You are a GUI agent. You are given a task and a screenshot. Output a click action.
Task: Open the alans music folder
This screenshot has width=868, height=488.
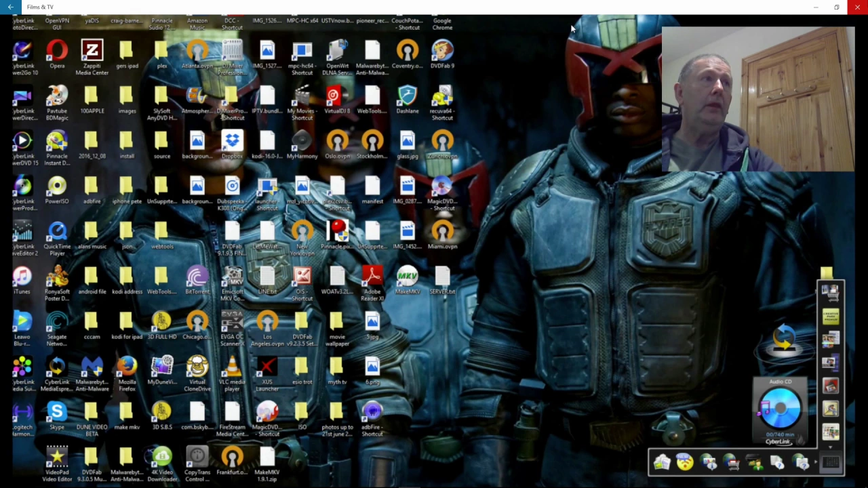[x=92, y=235]
